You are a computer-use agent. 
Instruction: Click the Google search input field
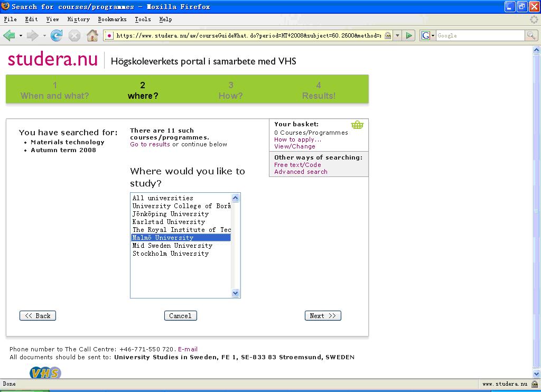(480, 35)
